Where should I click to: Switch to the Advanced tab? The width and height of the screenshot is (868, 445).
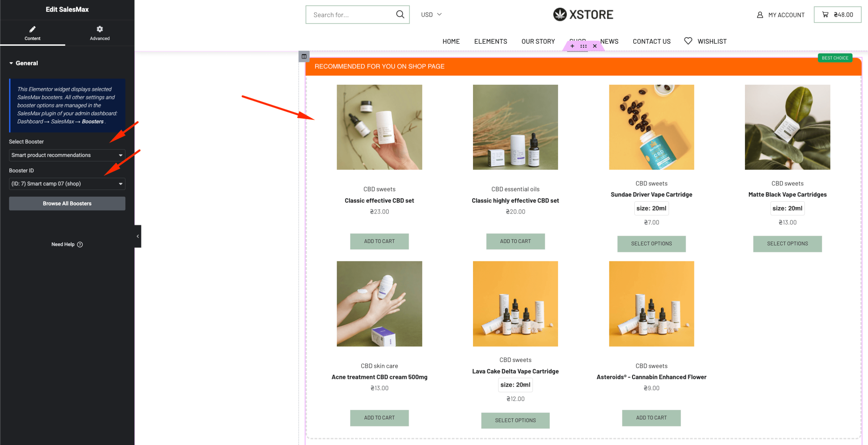click(x=100, y=33)
